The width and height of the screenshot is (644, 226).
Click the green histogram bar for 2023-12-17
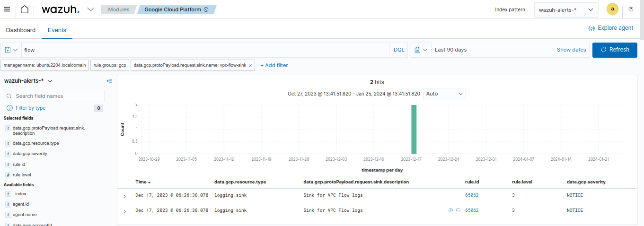[414, 129]
